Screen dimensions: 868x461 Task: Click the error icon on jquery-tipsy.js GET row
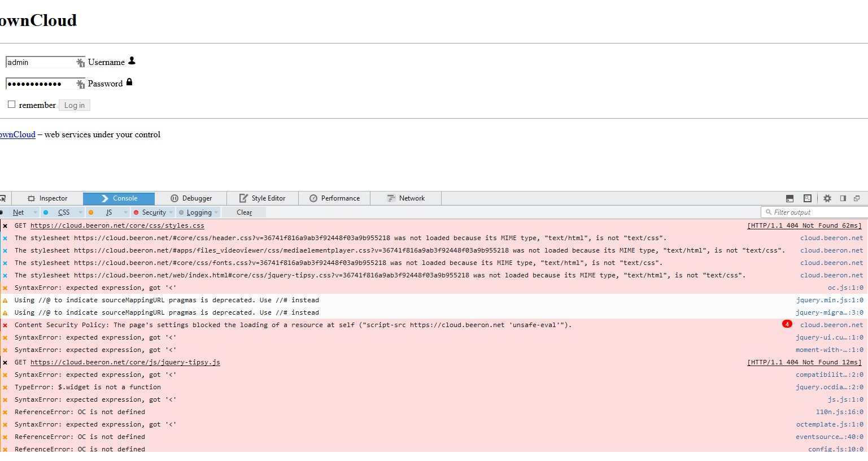click(5, 363)
